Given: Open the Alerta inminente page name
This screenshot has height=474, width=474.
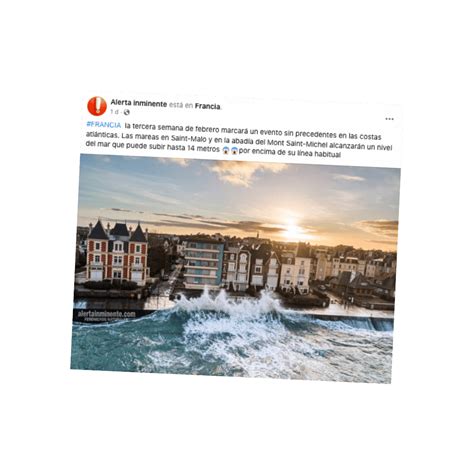Looking at the screenshot, I should coord(139,103).
